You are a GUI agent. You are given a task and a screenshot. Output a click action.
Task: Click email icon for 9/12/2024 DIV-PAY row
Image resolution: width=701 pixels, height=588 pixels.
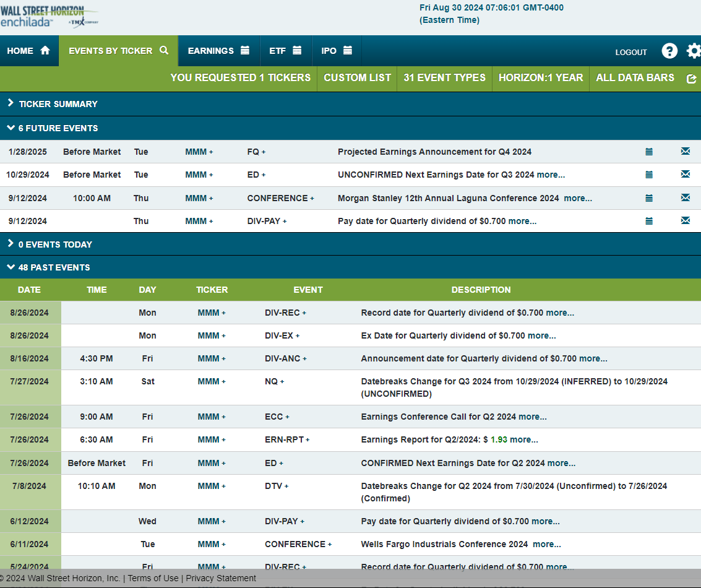tap(685, 221)
